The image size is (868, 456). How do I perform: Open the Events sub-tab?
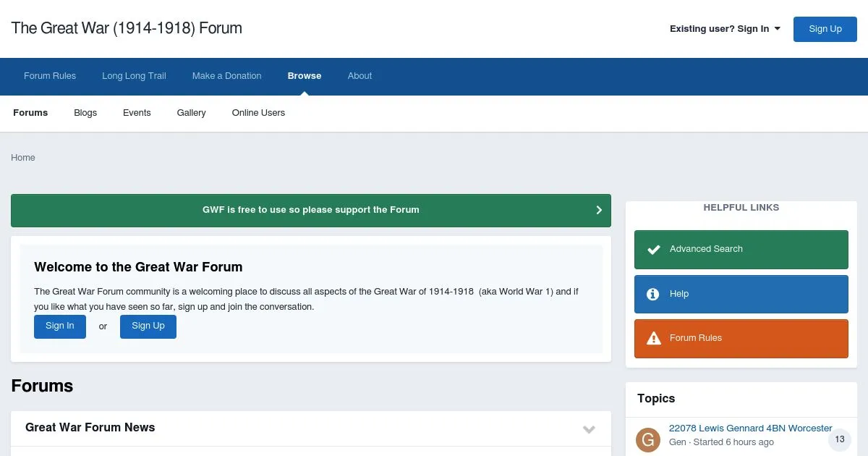[137, 113]
